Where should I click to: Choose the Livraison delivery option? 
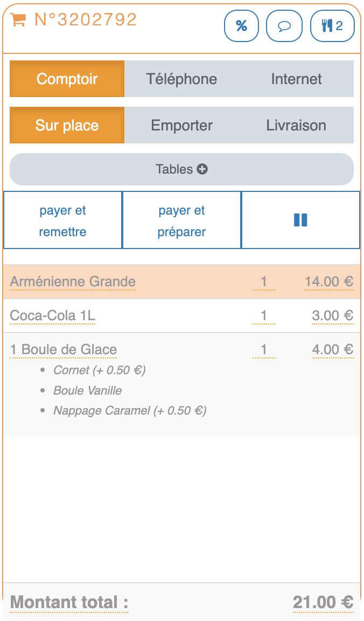point(296,125)
